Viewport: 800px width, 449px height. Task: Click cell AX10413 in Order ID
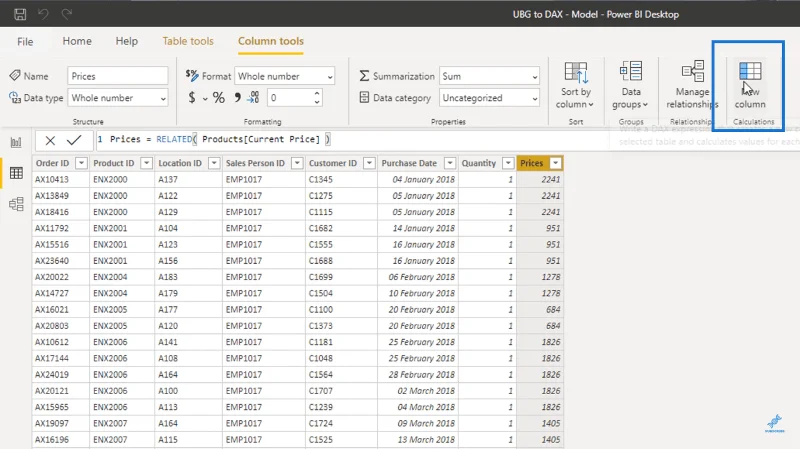tap(61, 180)
